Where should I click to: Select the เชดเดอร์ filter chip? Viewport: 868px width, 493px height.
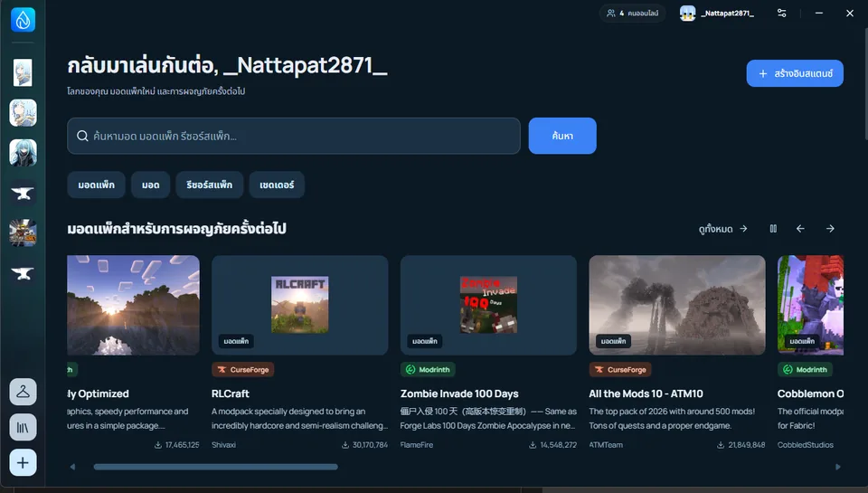tap(277, 185)
